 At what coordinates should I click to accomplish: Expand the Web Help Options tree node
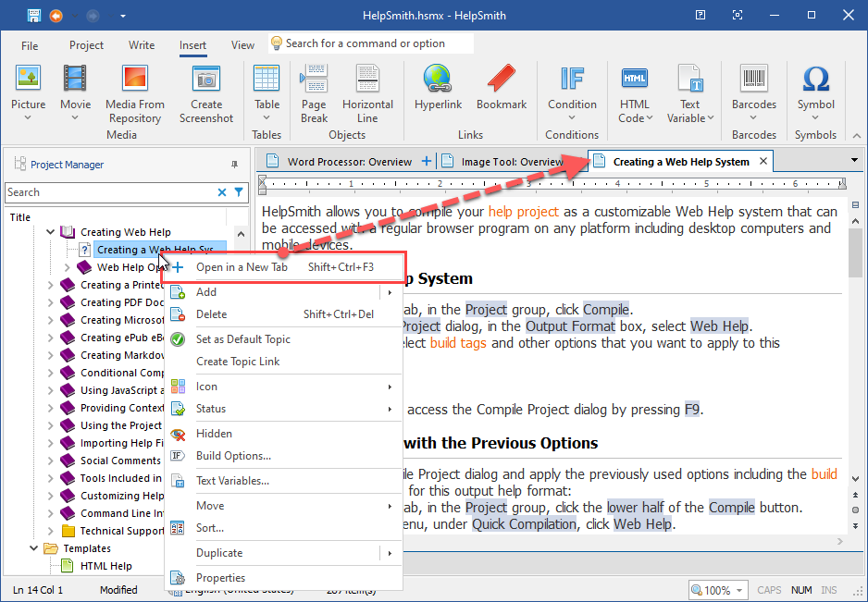(67, 267)
